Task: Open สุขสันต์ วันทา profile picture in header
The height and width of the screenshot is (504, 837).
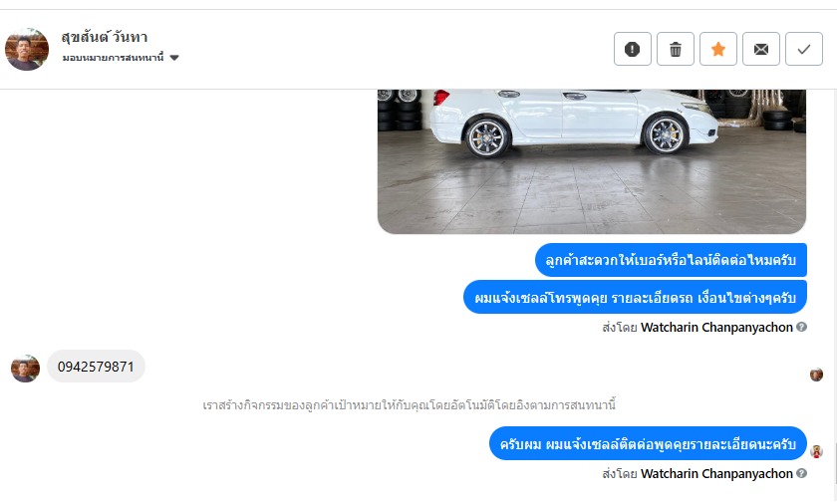Action: (x=27, y=49)
